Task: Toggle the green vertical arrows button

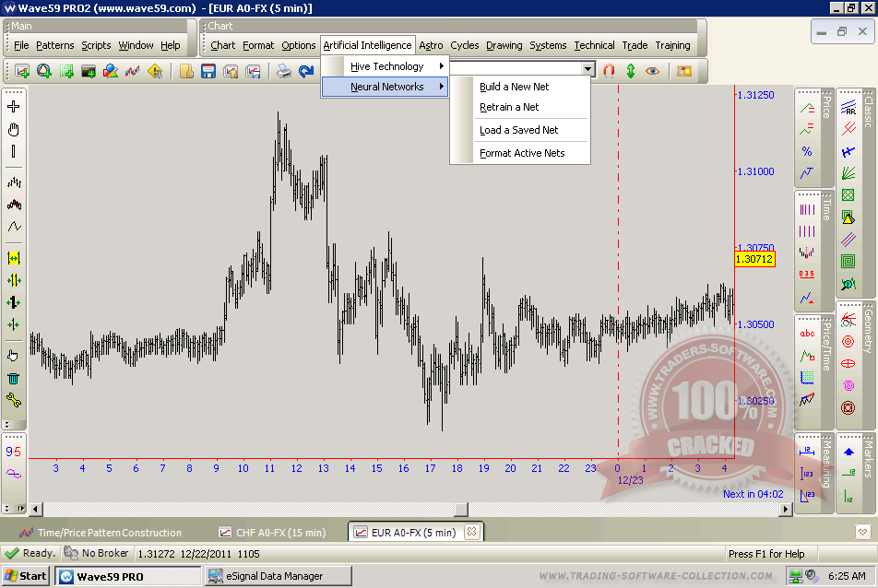Action: 631,70
